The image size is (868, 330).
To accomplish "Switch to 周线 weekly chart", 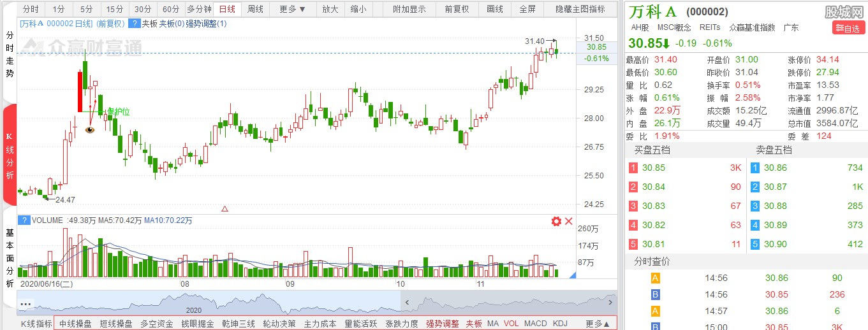I will tap(255, 10).
